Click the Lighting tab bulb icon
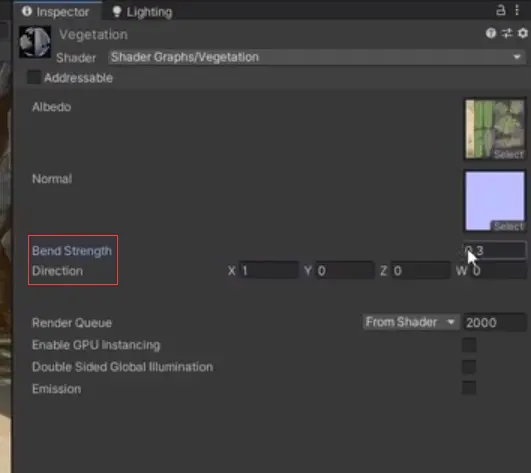Screen dimensions: 531x473 click(x=117, y=12)
